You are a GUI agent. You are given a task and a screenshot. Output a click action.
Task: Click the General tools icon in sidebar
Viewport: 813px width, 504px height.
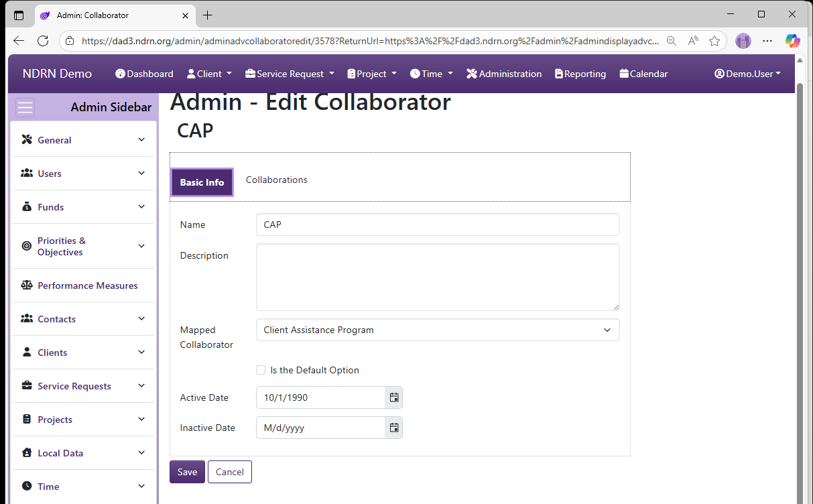click(x=27, y=139)
